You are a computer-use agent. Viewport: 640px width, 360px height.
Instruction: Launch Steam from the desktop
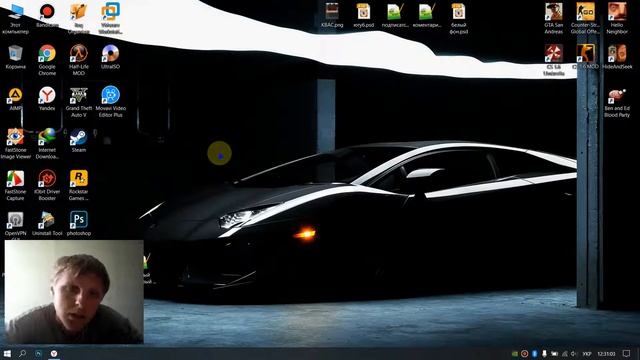coord(78,141)
